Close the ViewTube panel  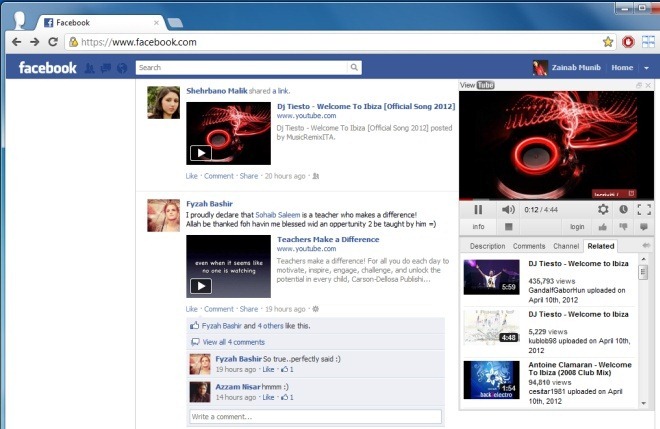point(648,85)
